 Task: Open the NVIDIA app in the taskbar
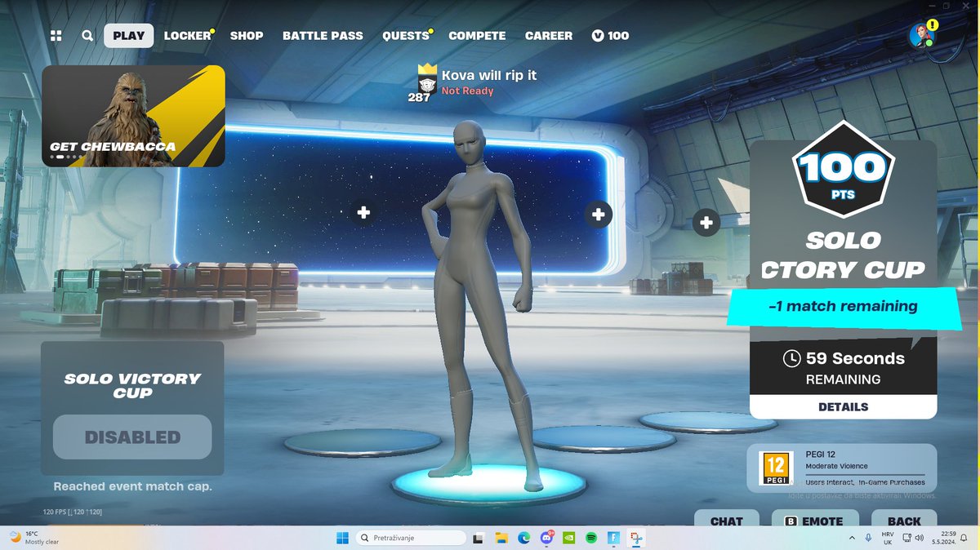[x=568, y=538]
